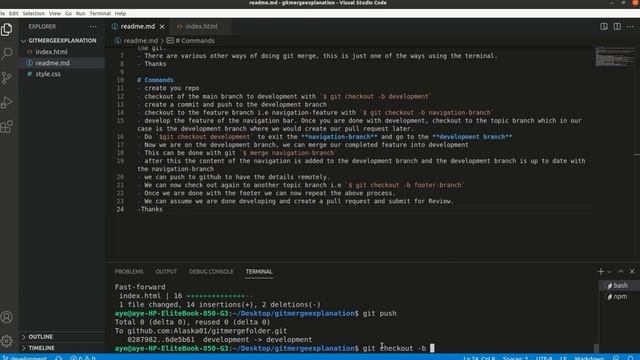Open the Go menu
Viewport: 640px width, 360px height.
point(68,13)
